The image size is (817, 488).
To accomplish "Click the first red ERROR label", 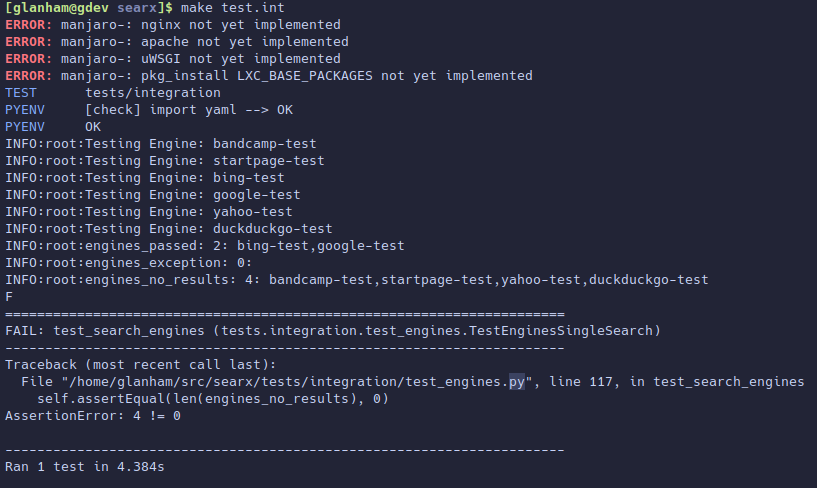I will [29, 25].
